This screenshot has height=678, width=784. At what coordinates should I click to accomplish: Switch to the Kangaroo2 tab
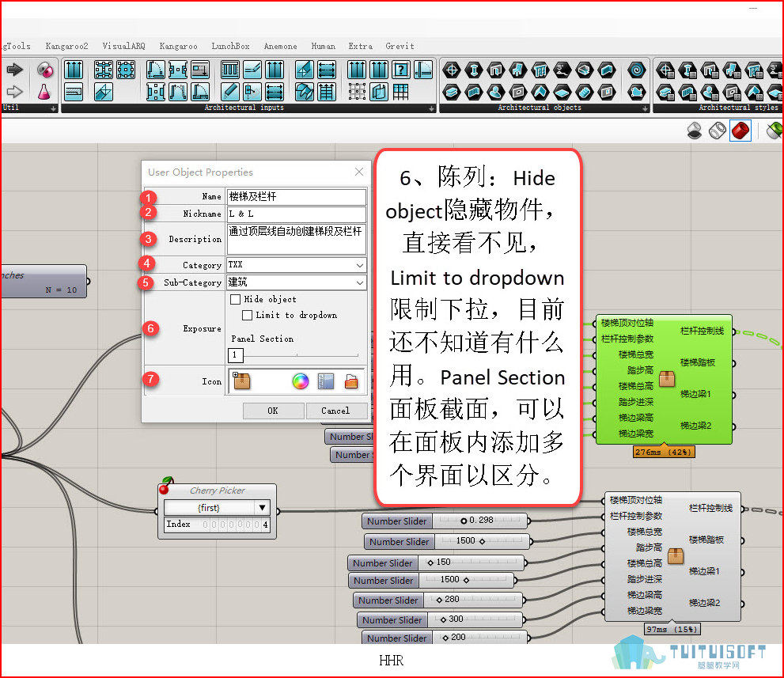point(66,46)
